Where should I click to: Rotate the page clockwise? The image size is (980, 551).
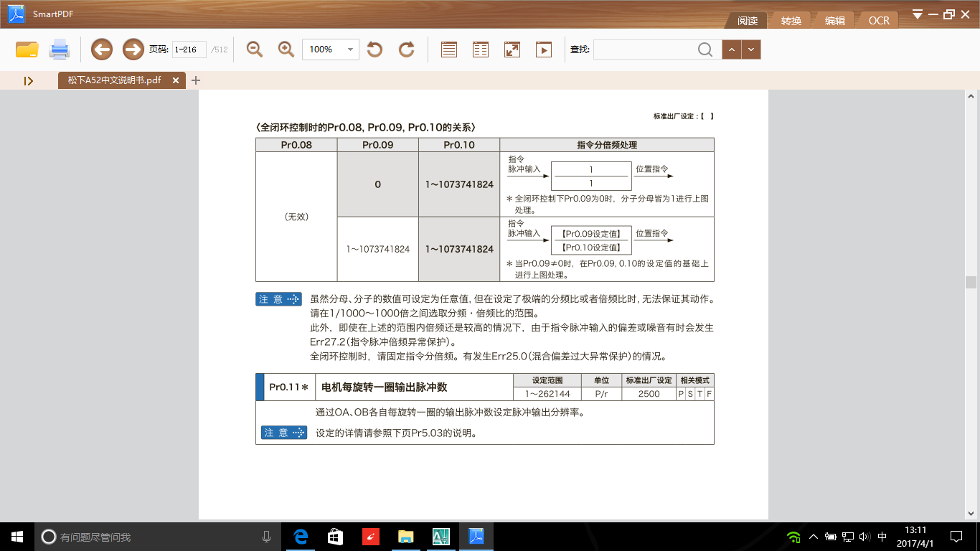coord(407,50)
